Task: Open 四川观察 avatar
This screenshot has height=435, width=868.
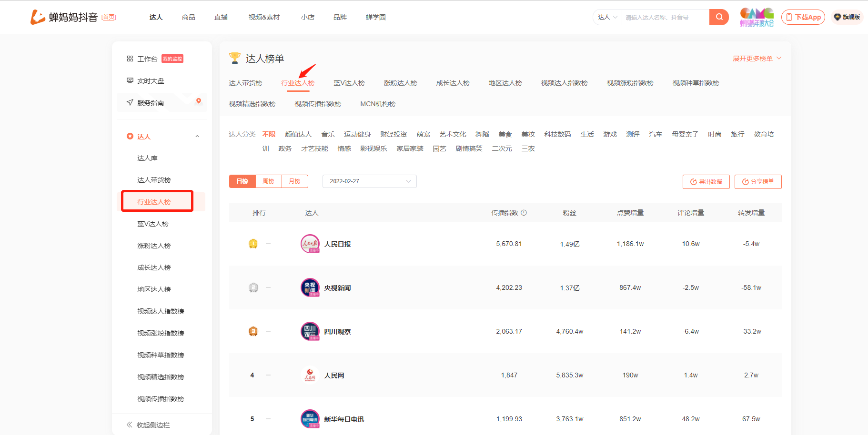Action: coord(310,331)
